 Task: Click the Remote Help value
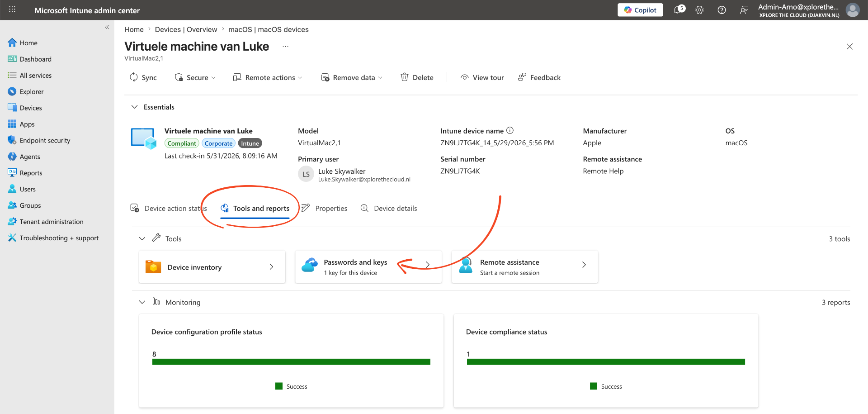point(603,171)
